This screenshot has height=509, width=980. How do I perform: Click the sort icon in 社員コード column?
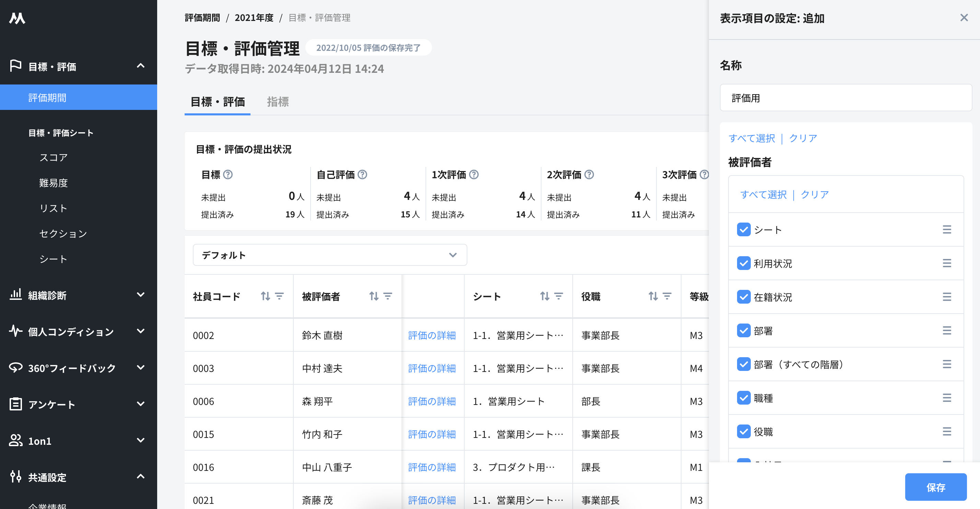(x=265, y=296)
